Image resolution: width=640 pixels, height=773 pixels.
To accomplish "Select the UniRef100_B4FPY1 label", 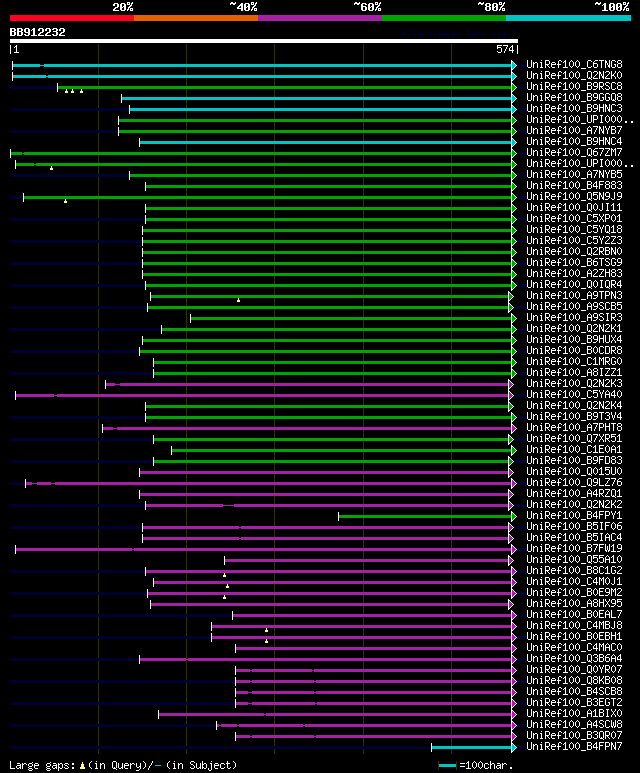I will (x=574, y=516).
